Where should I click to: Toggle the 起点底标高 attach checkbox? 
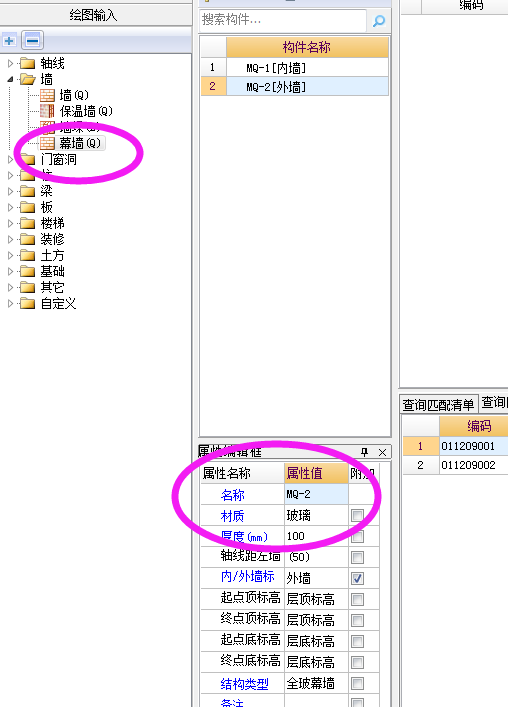[x=357, y=641]
